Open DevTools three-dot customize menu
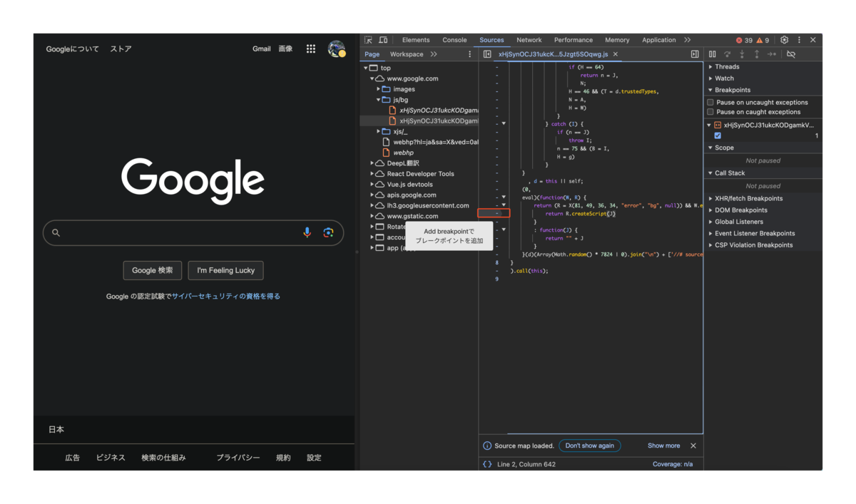This screenshot has width=856, height=504. point(799,40)
